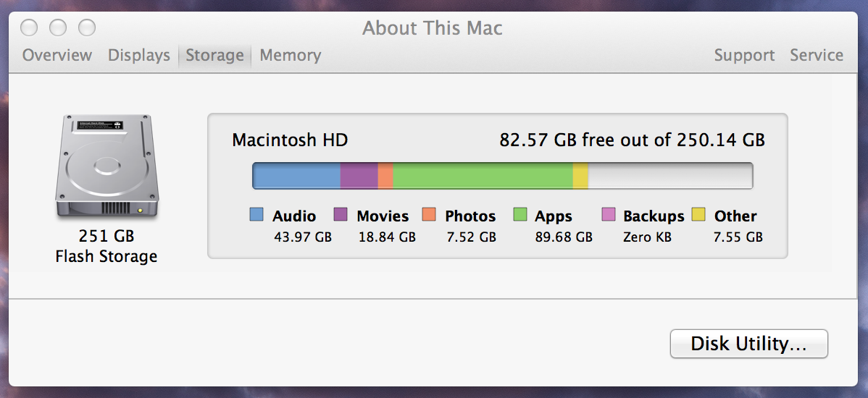This screenshot has width=868, height=398.
Task: Minimize the About This Mac window
Action: 58,27
